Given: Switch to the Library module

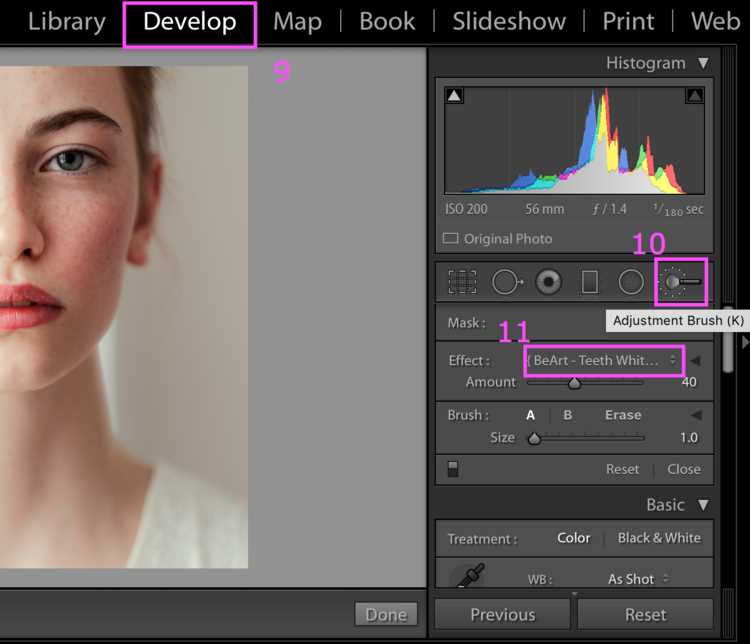Looking at the screenshot, I should pyautogui.click(x=66, y=22).
